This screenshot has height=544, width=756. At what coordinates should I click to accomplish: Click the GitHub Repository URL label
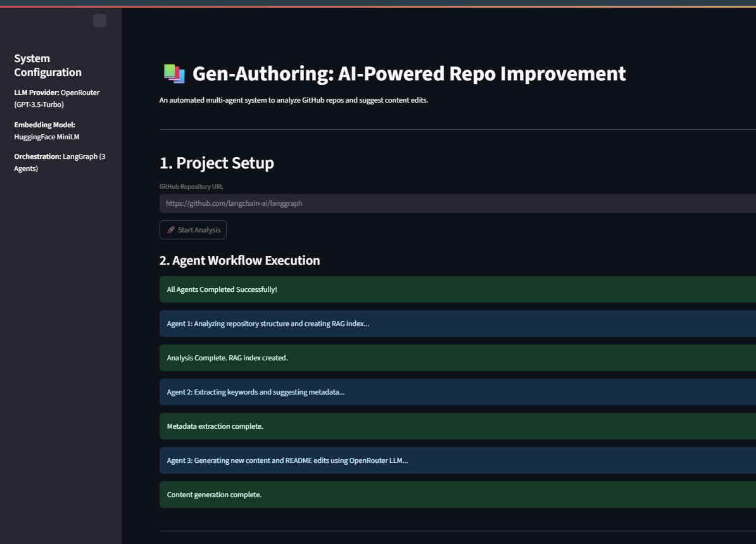(191, 187)
